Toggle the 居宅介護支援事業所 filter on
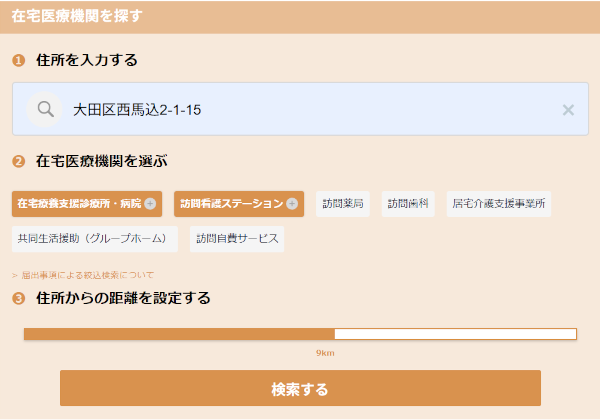Image resolution: width=600 pixels, height=420 pixels. [x=498, y=204]
